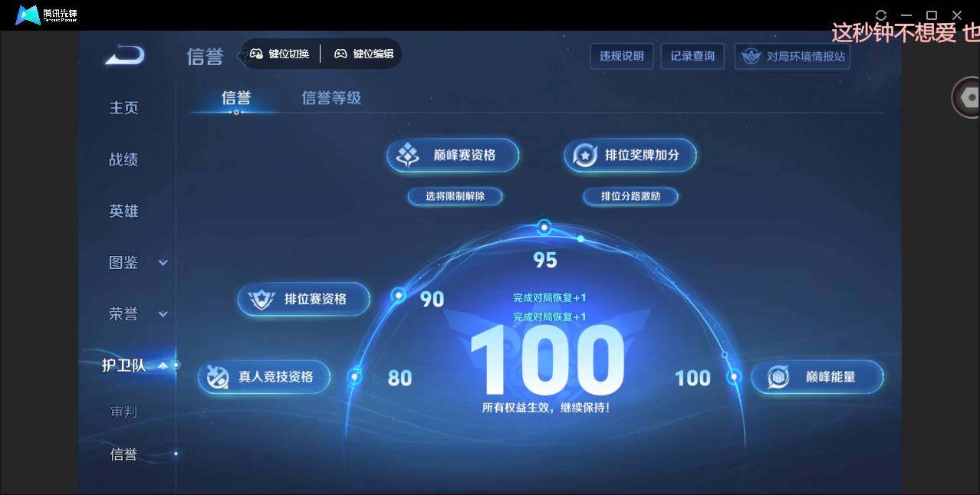Click the 100 milestone node on arc

[x=734, y=376]
